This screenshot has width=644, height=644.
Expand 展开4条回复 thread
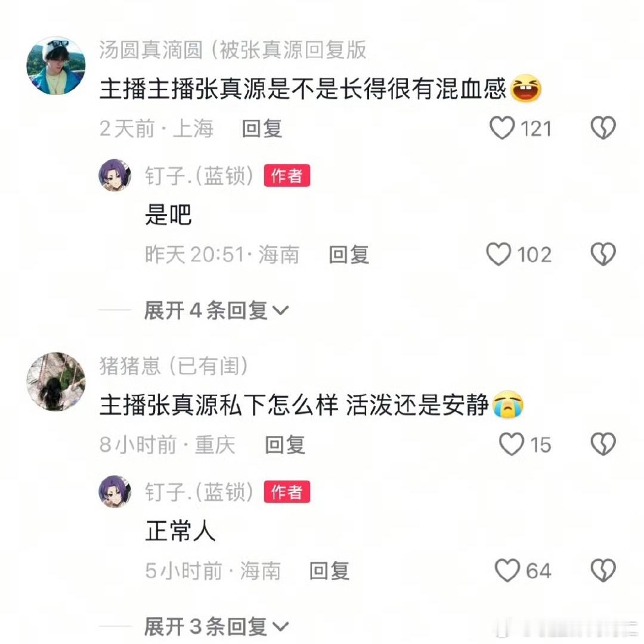click(216, 310)
